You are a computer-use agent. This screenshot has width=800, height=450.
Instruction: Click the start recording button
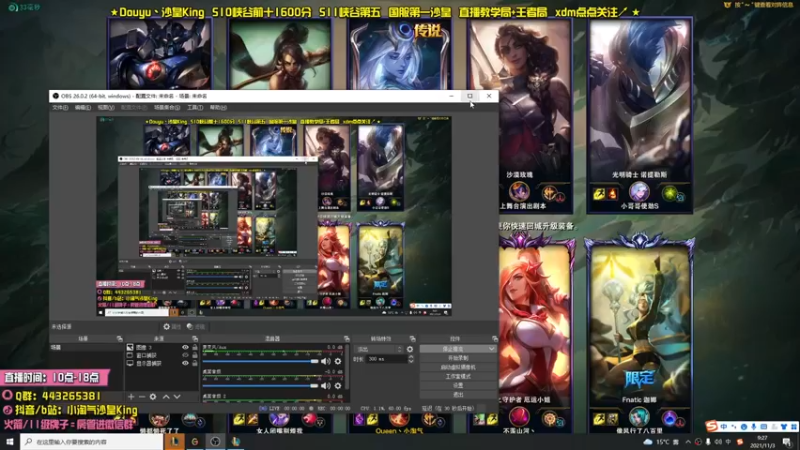[x=458, y=358]
